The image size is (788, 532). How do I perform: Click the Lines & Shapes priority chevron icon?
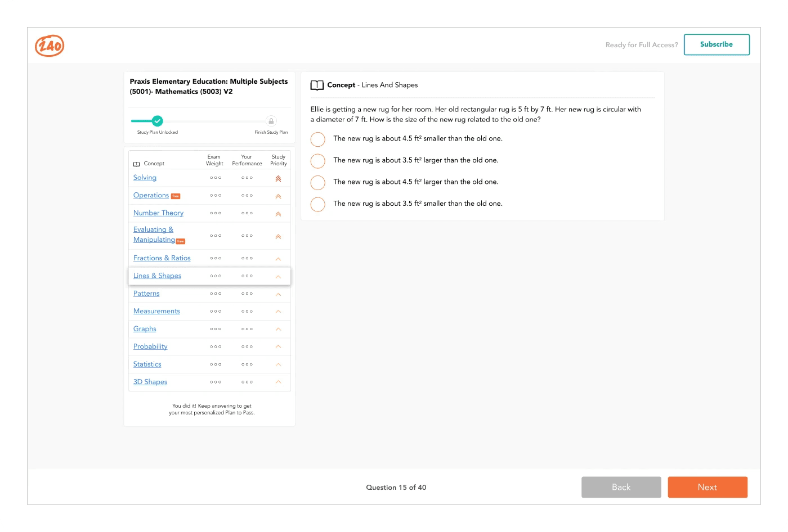coord(278,277)
